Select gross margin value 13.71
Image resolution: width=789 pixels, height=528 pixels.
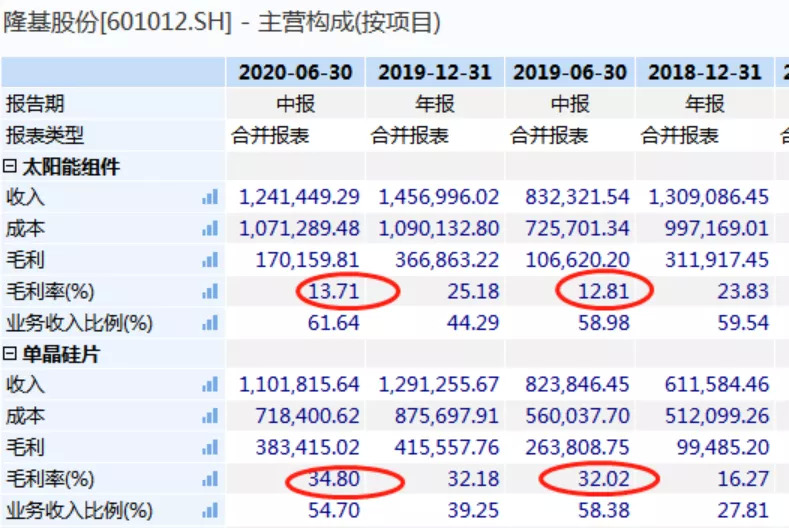coord(334,291)
